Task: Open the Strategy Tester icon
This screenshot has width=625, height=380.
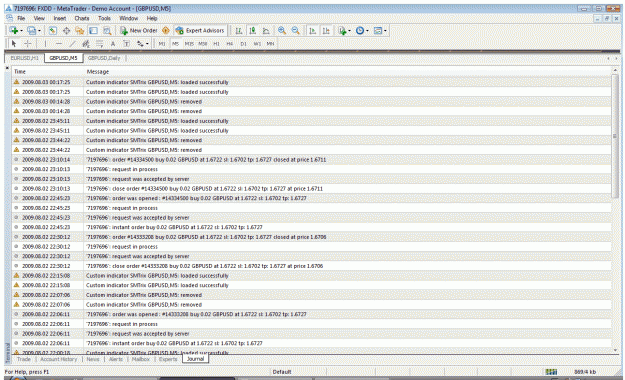Action: [107, 31]
